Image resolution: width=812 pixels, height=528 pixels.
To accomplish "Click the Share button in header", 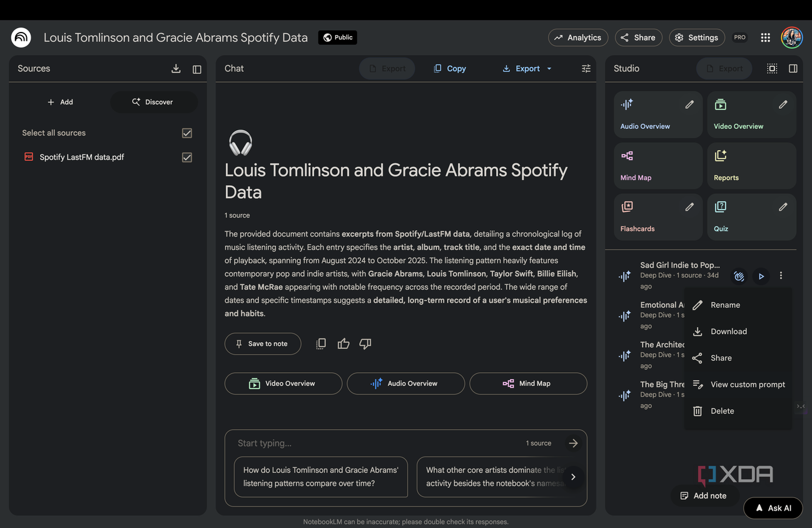I will click(638, 38).
